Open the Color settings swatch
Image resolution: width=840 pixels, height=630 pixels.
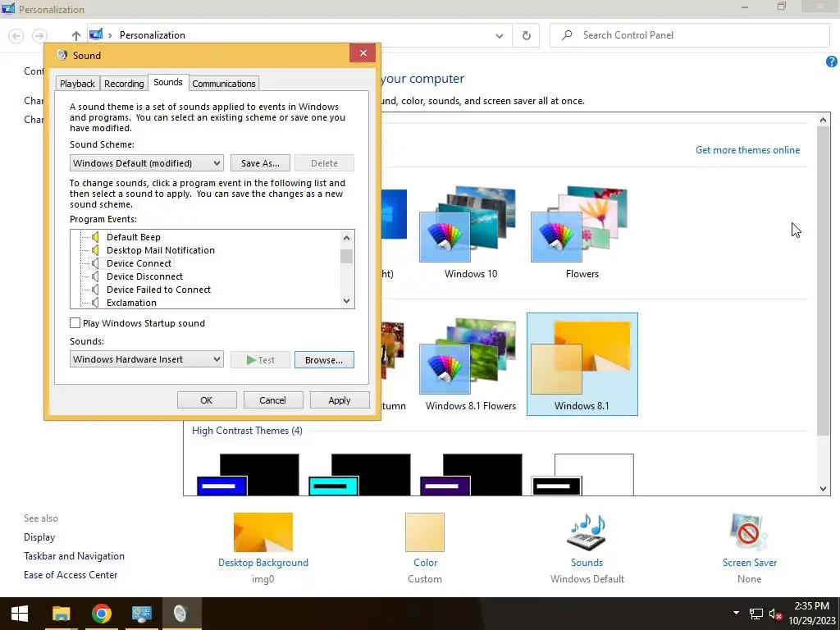pyautogui.click(x=425, y=532)
